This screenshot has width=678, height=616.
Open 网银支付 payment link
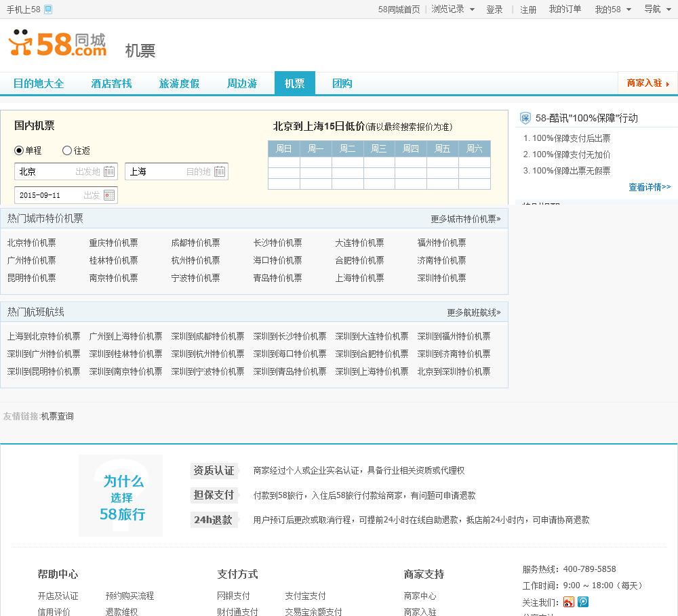point(233,596)
